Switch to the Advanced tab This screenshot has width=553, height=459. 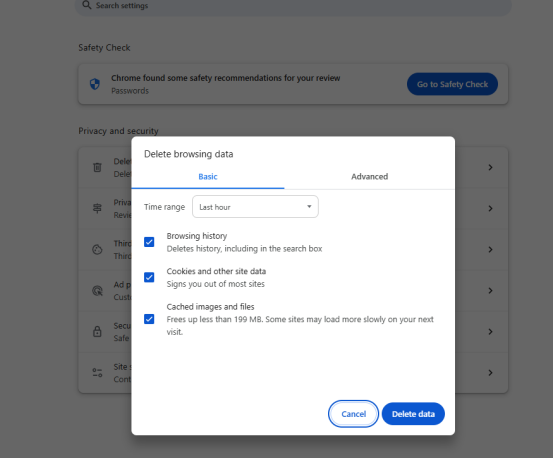(x=369, y=177)
